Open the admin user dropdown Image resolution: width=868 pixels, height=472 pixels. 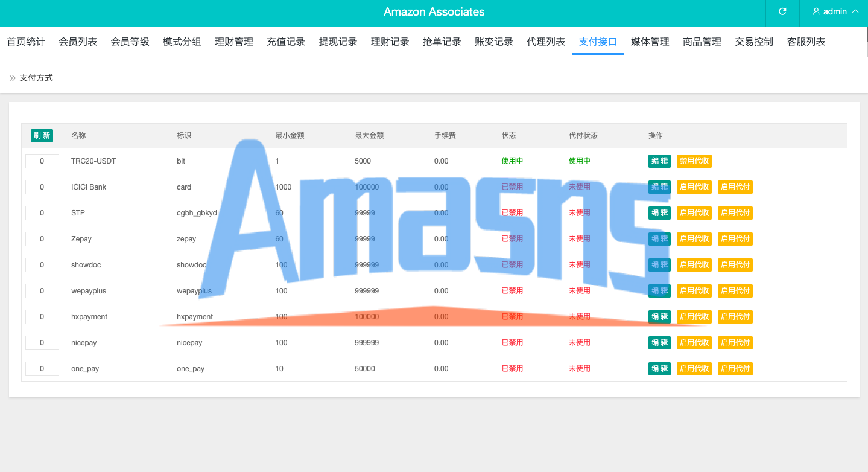pyautogui.click(x=835, y=11)
